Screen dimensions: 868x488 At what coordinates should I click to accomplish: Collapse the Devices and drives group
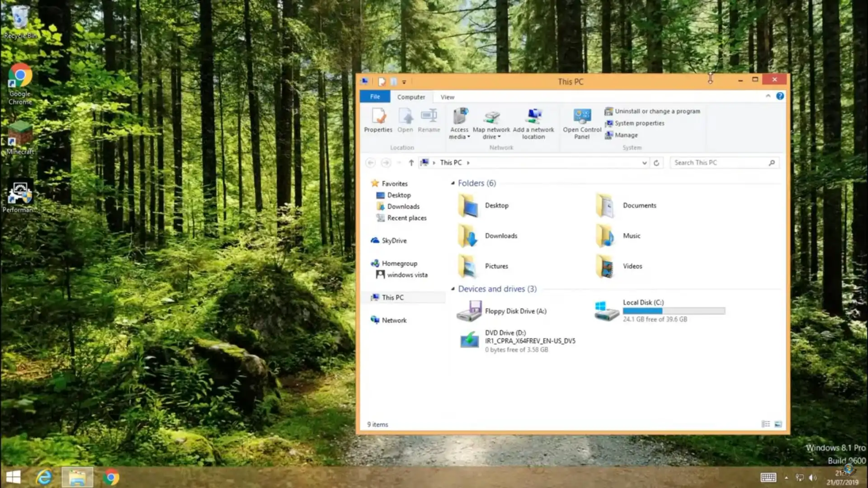(453, 289)
